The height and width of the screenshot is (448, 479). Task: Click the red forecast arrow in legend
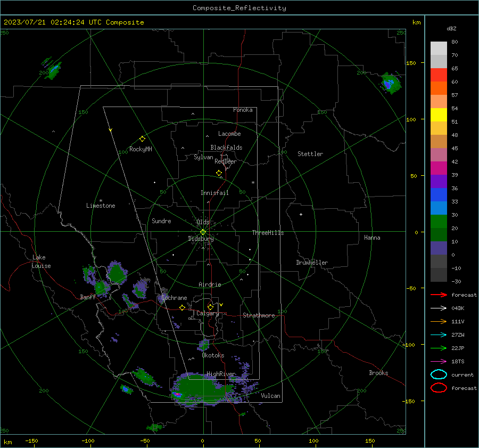(x=439, y=295)
